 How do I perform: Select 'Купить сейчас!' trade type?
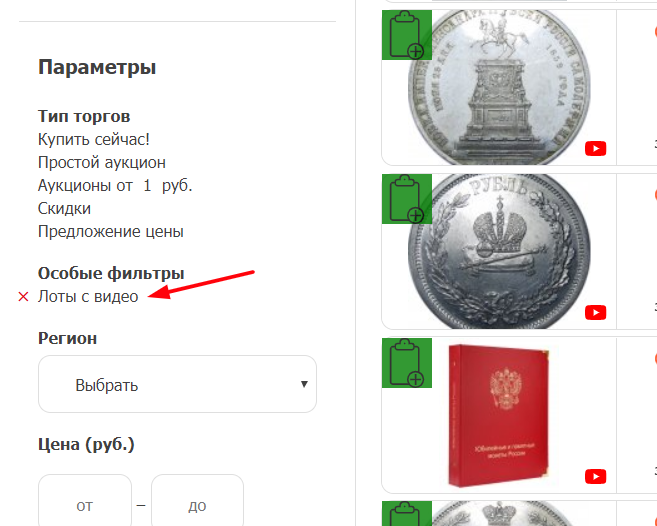[93, 139]
